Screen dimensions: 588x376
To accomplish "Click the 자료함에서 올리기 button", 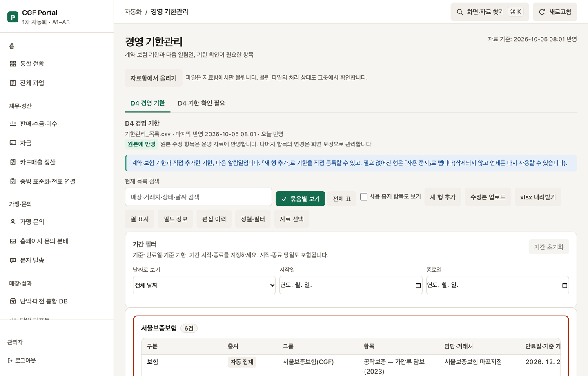I will pos(154,78).
